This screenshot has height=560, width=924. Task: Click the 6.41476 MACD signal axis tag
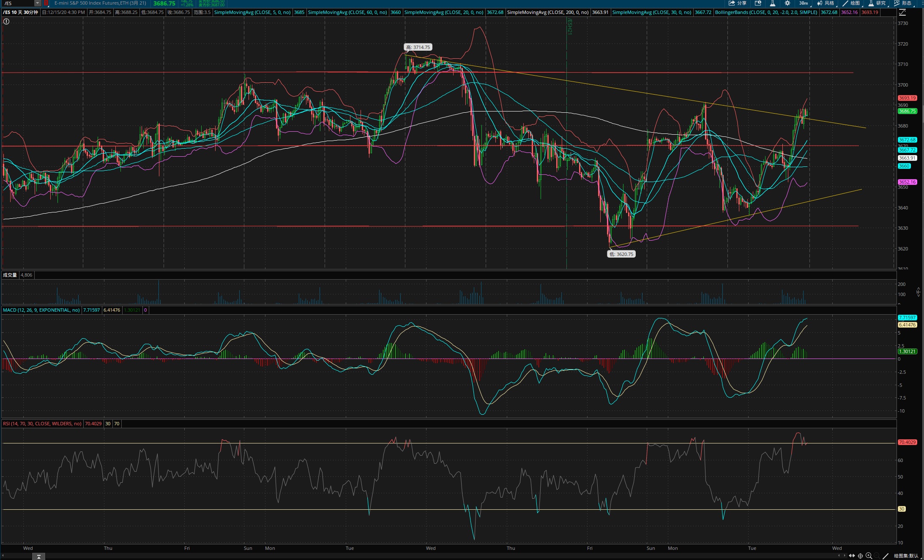point(907,325)
